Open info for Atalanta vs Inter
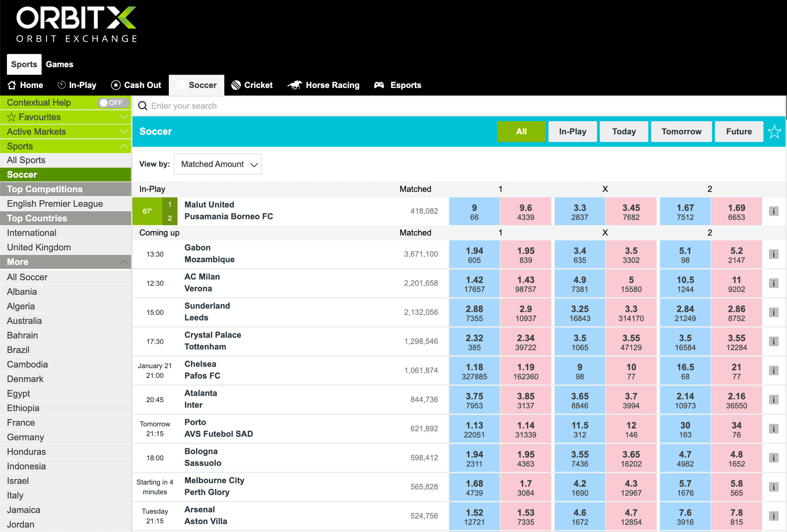 (x=773, y=399)
